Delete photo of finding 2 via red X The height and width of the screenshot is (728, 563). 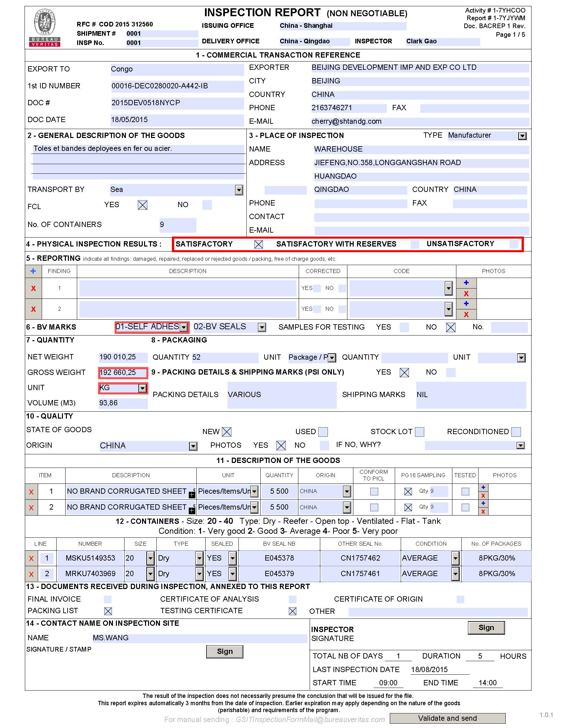(466, 314)
